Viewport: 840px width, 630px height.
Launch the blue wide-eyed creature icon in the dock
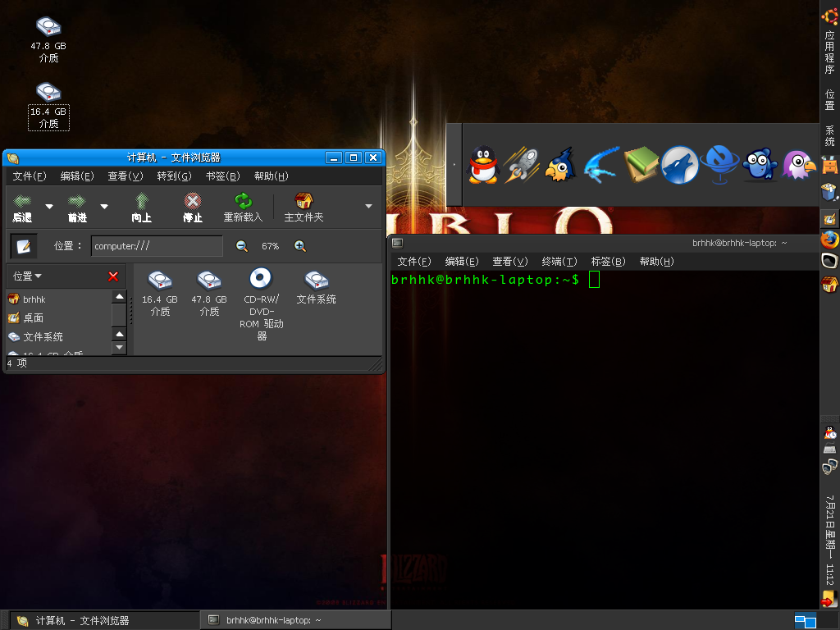[760, 165]
